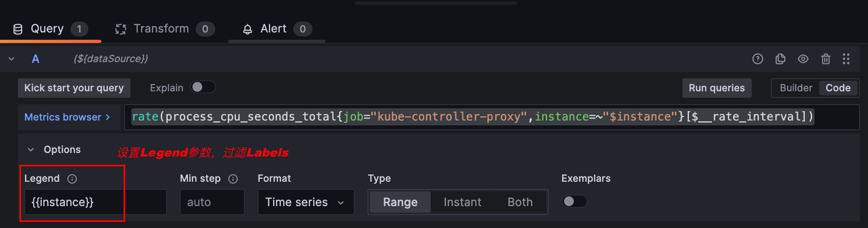Click the Legend input field
The height and width of the screenshot is (228, 868).
click(95, 202)
